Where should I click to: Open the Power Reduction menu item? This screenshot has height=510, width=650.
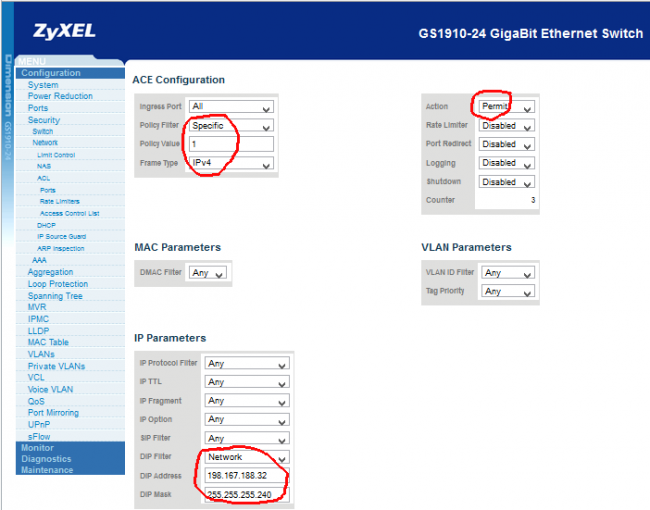[x=60, y=96]
